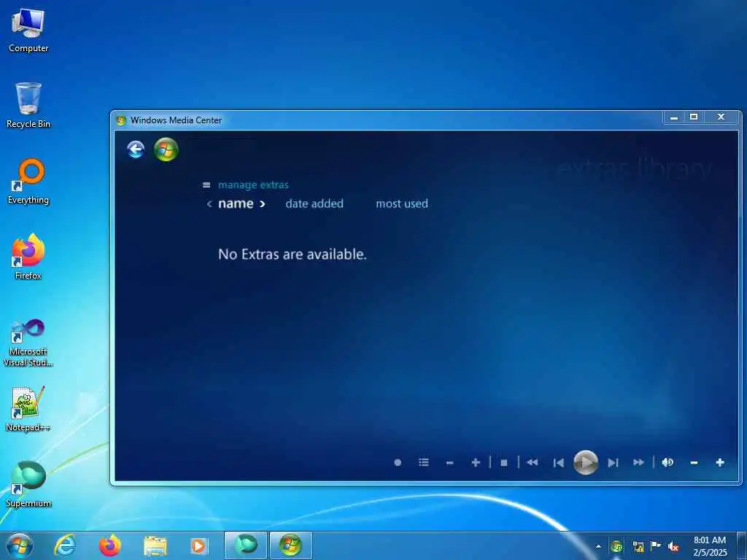Click the No Extras are available message

[x=292, y=254]
